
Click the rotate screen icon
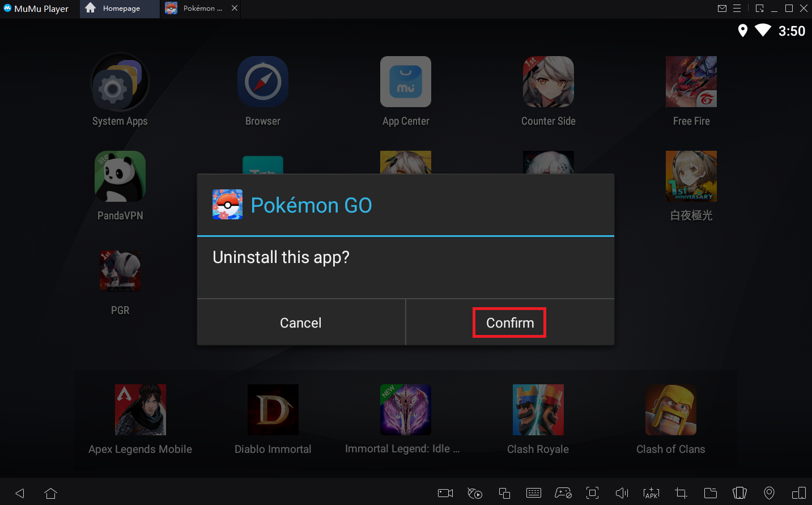tap(799, 493)
